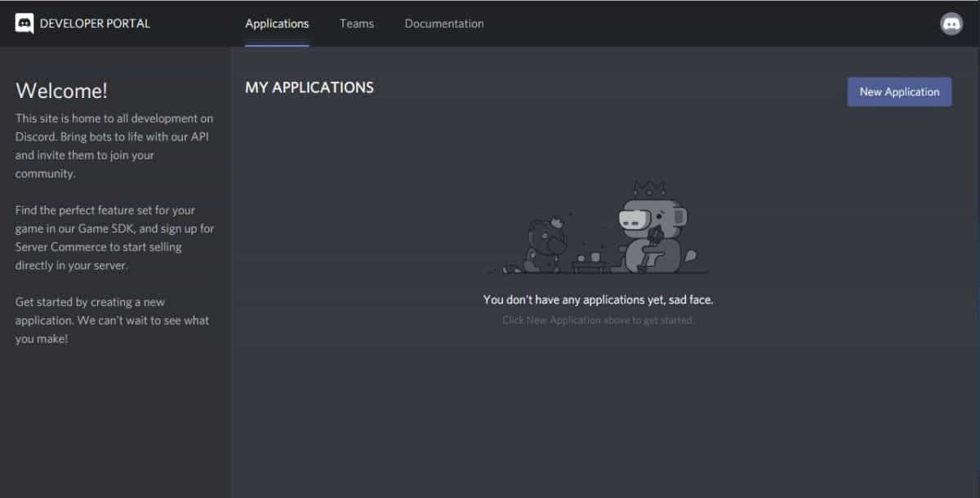Switch to the Applications tab
980x498 pixels.
277,24
